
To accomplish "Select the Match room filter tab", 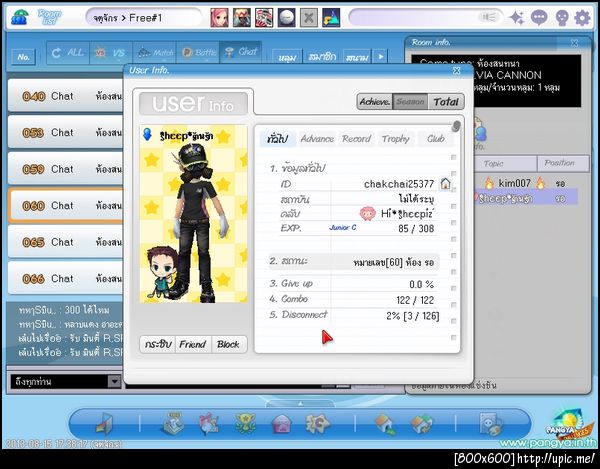I will point(155,53).
